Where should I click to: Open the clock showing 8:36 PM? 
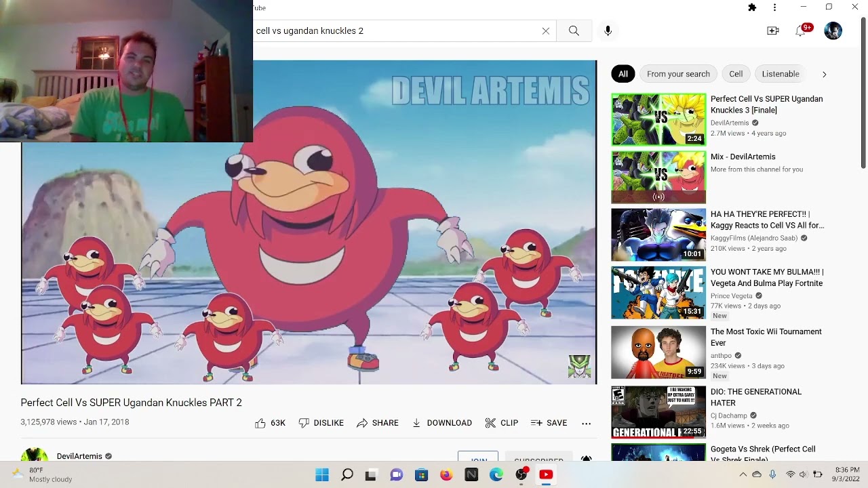click(x=848, y=474)
